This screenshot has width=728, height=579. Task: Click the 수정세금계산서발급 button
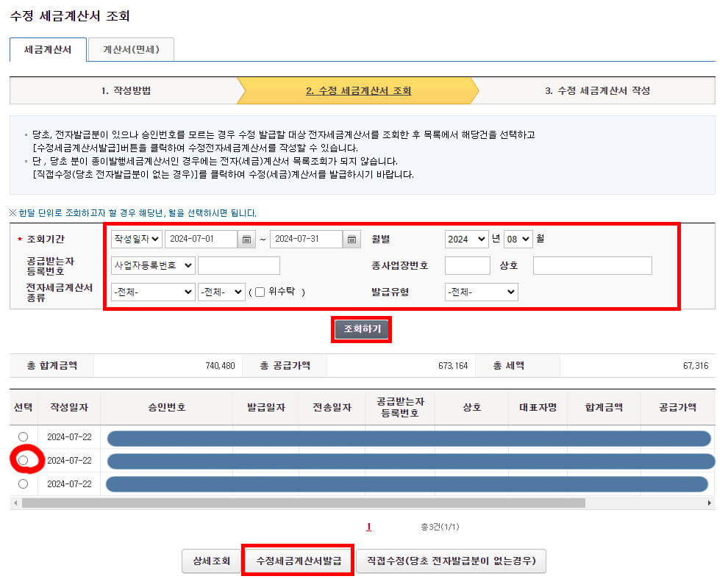[x=297, y=560]
